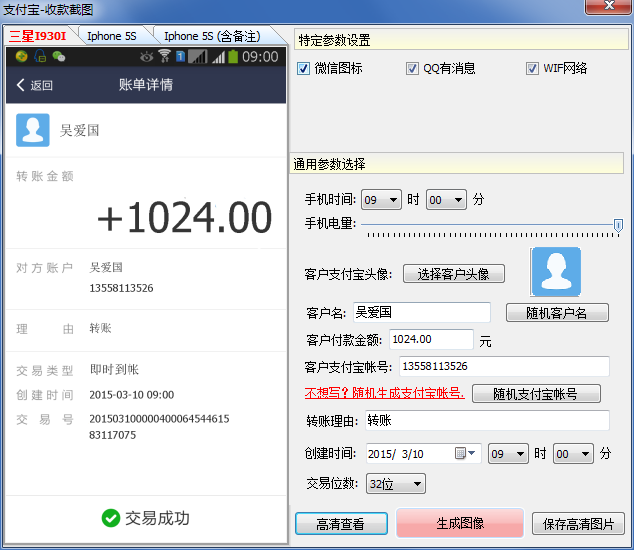Click the QQ lock icon in status bar
Viewport: 634px width, 550px height.
pyautogui.click(x=40, y=56)
